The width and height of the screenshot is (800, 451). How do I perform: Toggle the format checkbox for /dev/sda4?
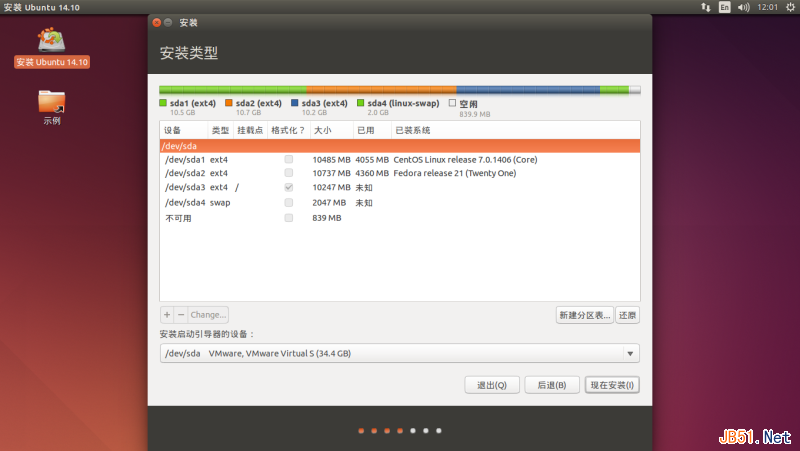289,203
